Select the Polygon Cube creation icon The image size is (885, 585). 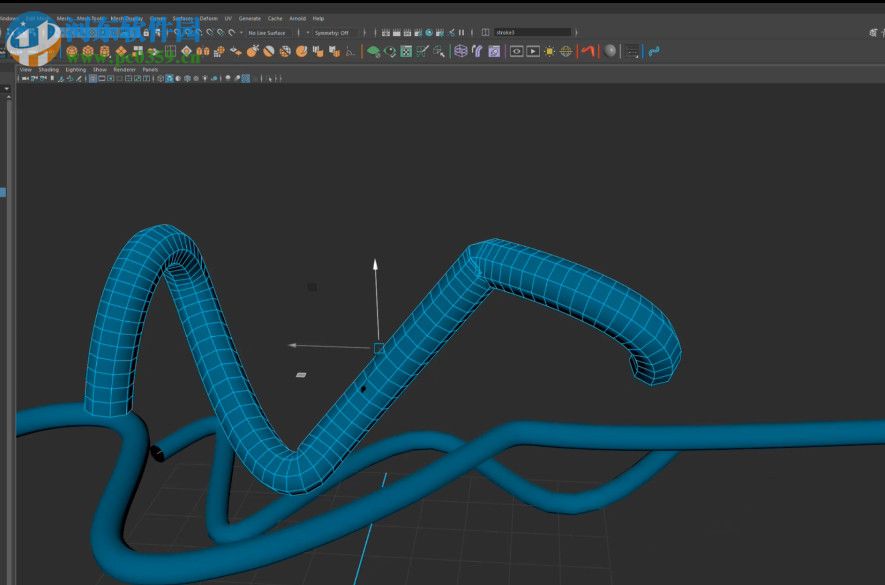click(87, 49)
